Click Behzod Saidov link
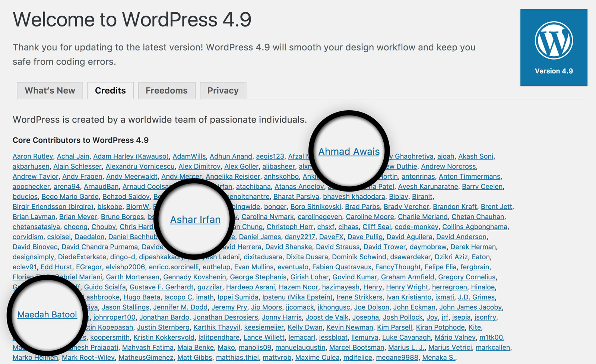The width and height of the screenshot is (596, 364). tap(126, 197)
